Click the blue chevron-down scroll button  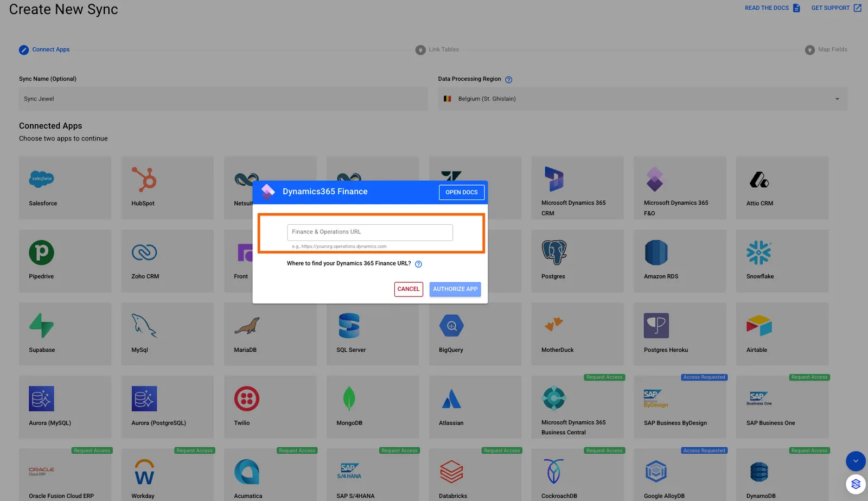pos(856,461)
